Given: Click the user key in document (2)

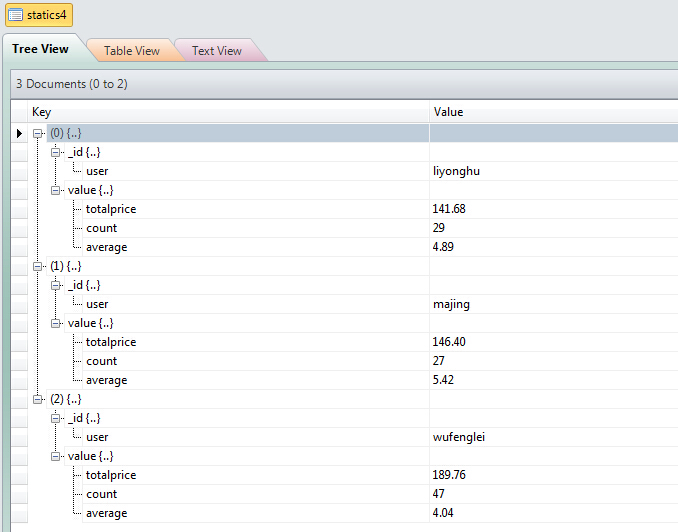Looking at the screenshot, I should click(97, 437).
